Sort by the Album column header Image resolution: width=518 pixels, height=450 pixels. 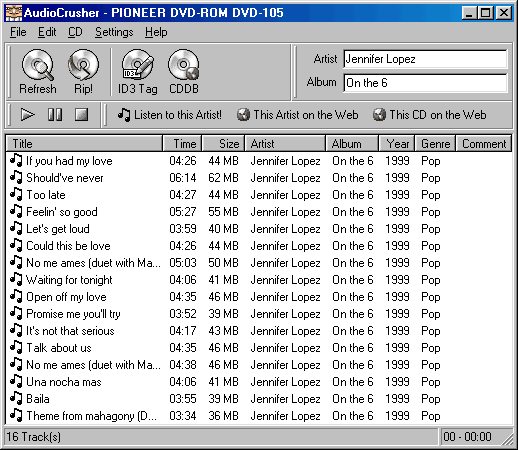click(x=352, y=144)
